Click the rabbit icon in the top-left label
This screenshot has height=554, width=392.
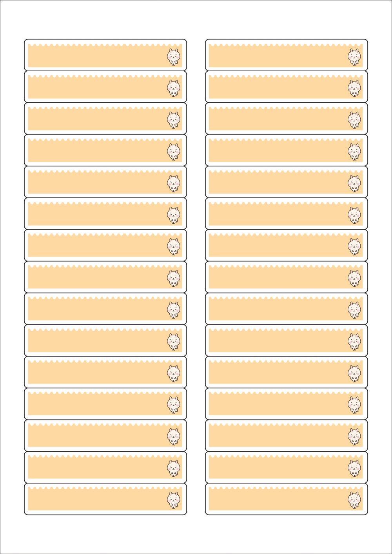point(173,57)
